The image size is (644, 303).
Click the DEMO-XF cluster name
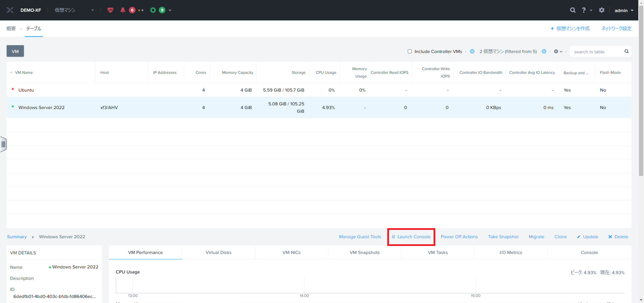pos(31,10)
